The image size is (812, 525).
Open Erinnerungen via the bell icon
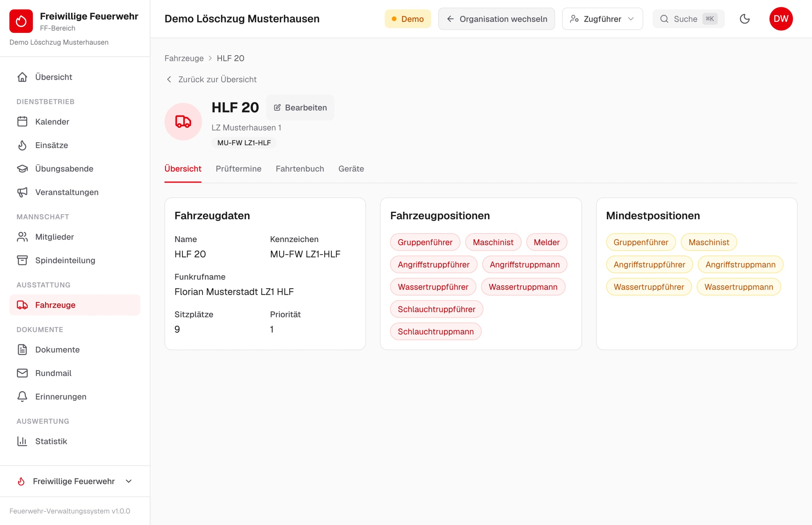(23, 397)
